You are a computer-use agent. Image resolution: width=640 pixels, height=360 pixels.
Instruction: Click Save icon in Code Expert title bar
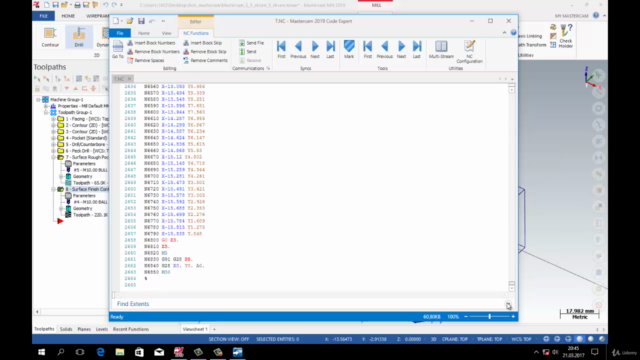[x=141, y=21]
